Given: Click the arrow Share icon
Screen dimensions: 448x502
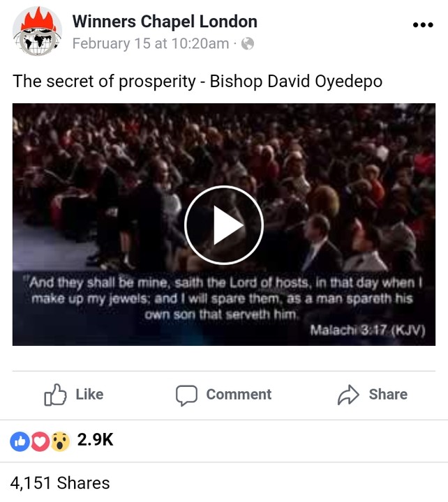Looking at the screenshot, I should (x=348, y=395).
